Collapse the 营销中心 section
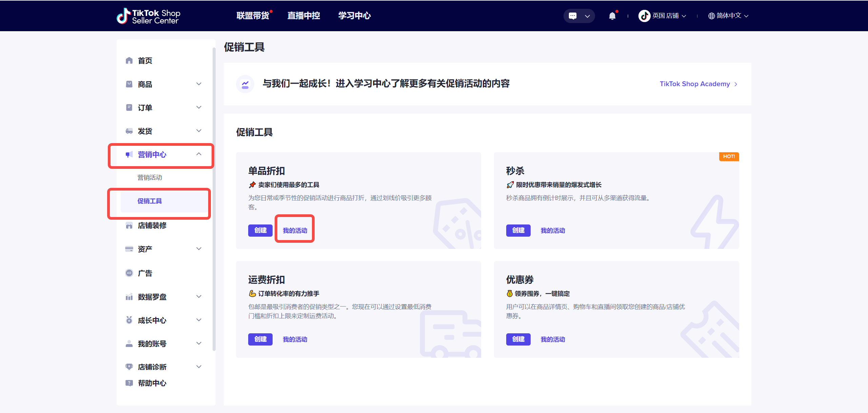This screenshot has width=868, height=413. click(x=199, y=154)
